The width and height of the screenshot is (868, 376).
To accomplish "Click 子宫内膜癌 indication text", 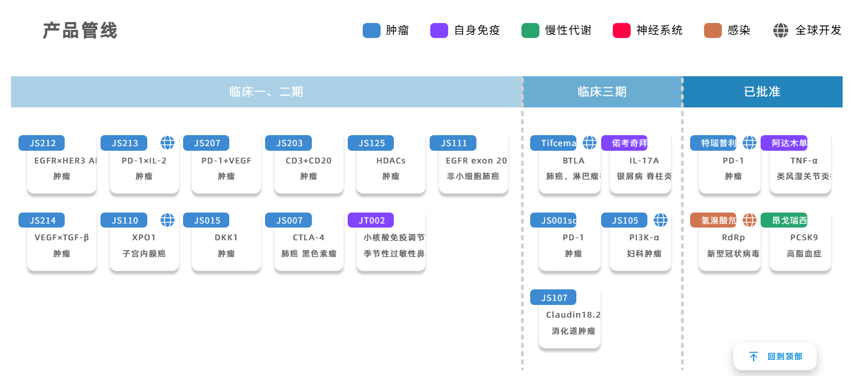I will [144, 253].
